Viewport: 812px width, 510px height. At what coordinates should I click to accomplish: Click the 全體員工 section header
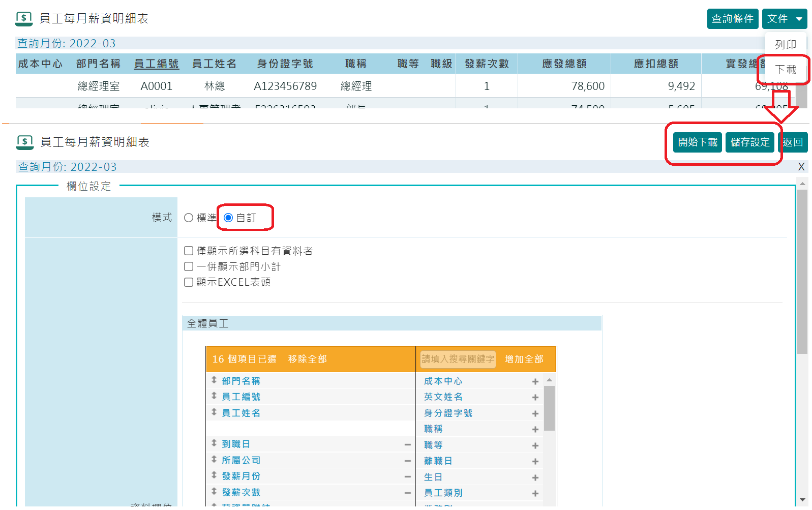[392, 323]
